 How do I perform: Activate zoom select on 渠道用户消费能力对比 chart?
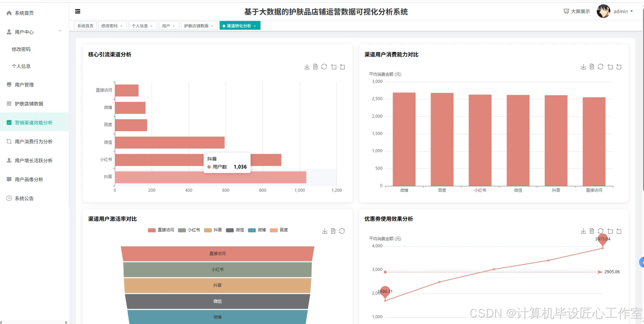610,67
